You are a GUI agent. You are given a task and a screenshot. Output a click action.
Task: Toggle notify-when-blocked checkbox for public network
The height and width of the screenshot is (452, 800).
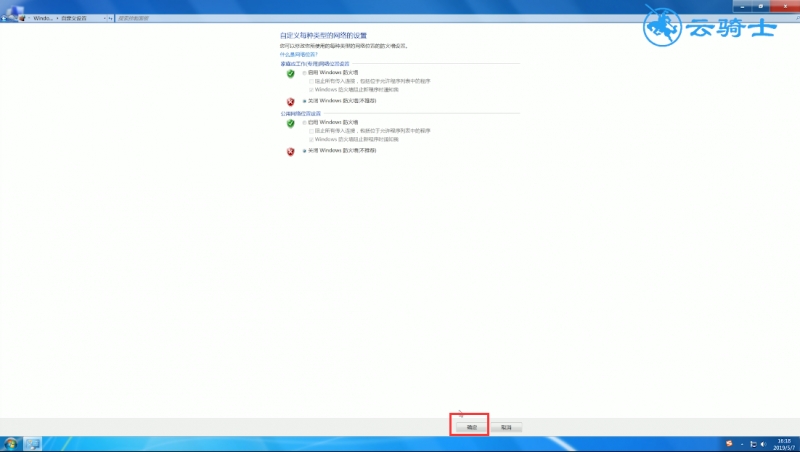[x=311, y=139]
